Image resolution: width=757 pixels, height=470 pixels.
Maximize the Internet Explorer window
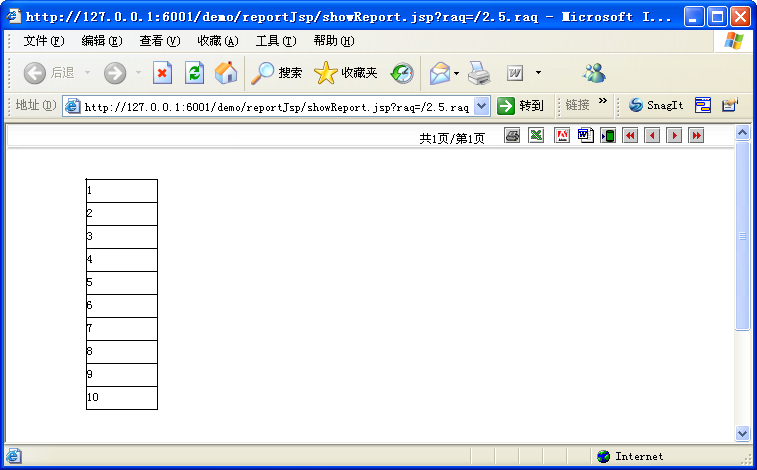[717, 17]
